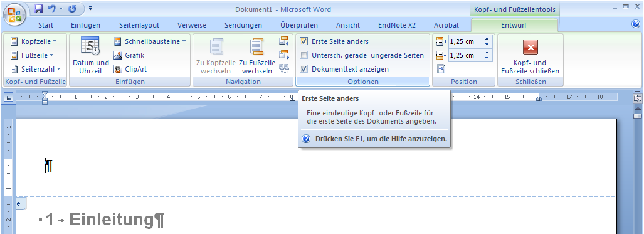Click the Navigation group label
Screen dimensions: 644x234
[243, 82]
